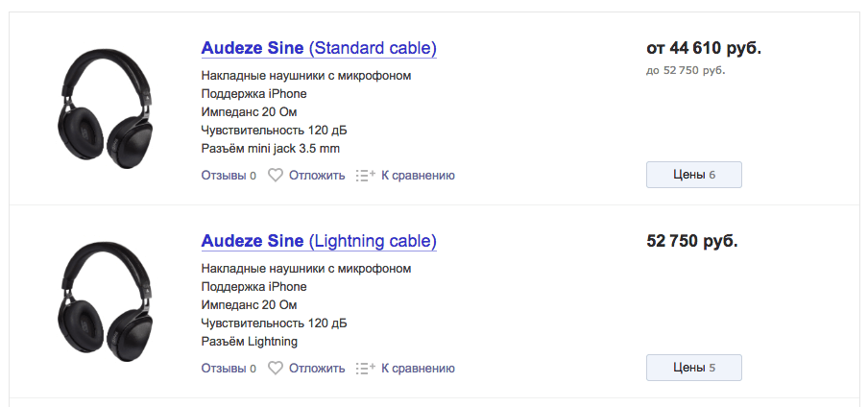868x407 pixels.
Task: Open Цены 5 button for Lightning cable
Action: (x=693, y=368)
